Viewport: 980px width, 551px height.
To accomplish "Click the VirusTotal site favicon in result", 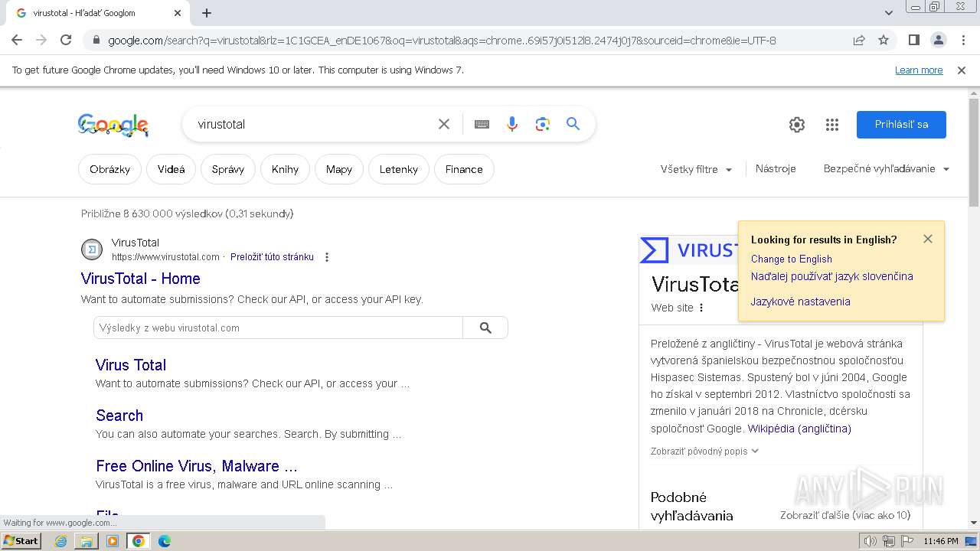I will (x=92, y=249).
